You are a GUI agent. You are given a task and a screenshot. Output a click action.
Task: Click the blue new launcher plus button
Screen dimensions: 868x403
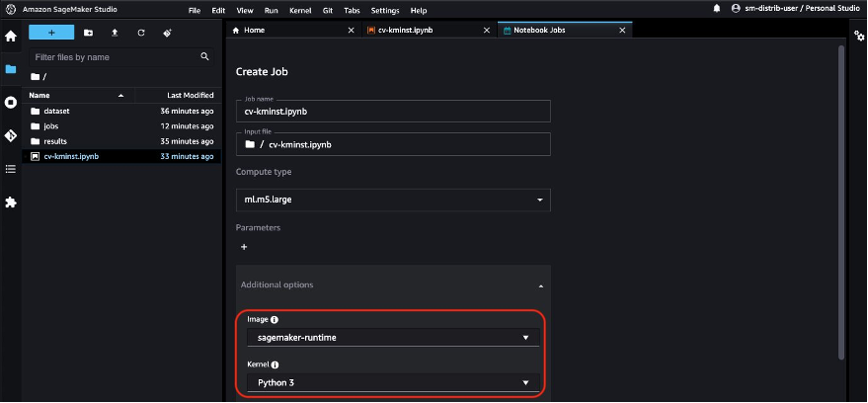pyautogui.click(x=51, y=33)
